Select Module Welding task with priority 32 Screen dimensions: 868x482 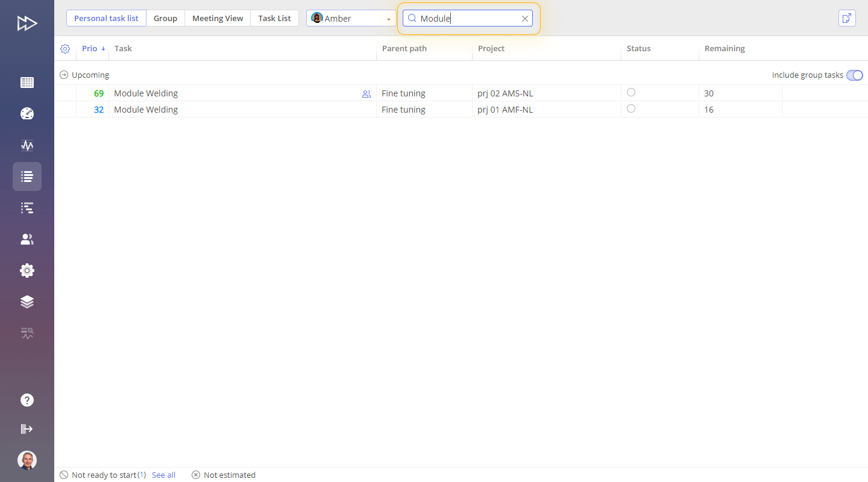(146, 110)
